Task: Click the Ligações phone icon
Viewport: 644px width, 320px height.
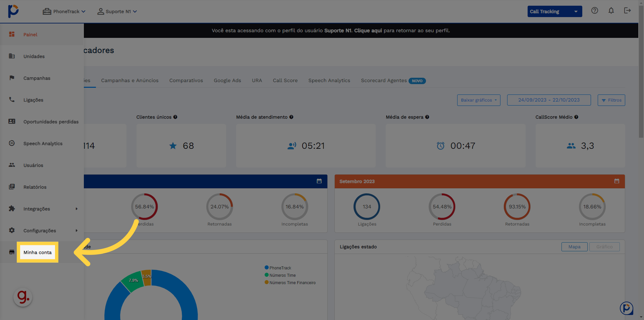Action: (12, 100)
